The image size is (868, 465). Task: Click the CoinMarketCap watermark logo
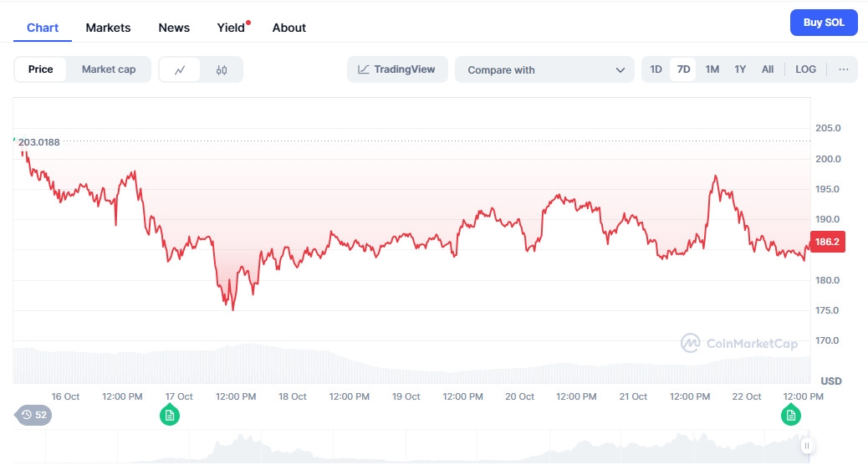tap(738, 343)
